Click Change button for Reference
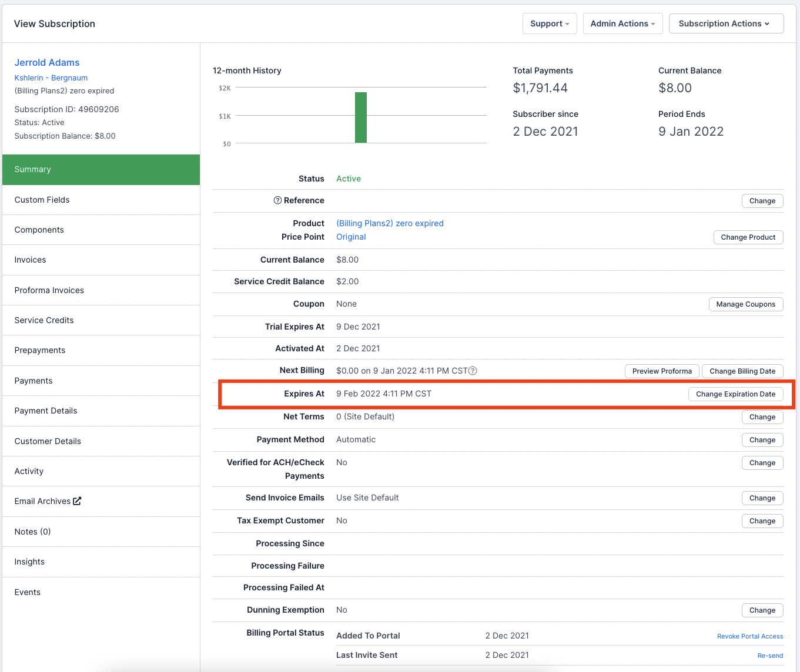800x672 pixels. click(762, 201)
